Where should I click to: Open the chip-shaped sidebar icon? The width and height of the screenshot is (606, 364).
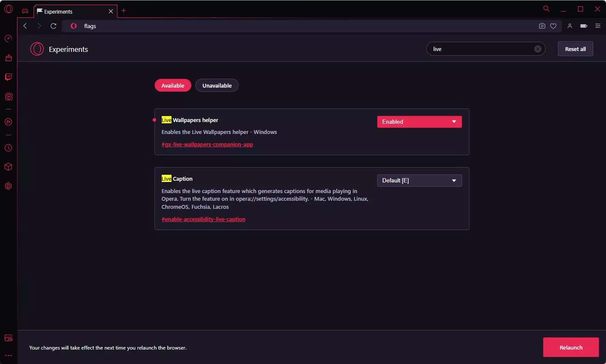point(8,97)
